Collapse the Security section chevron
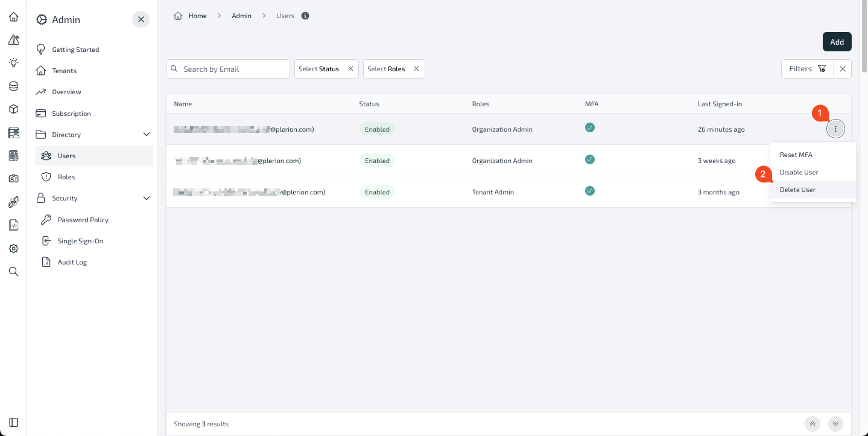The width and height of the screenshot is (868, 436). click(x=146, y=198)
